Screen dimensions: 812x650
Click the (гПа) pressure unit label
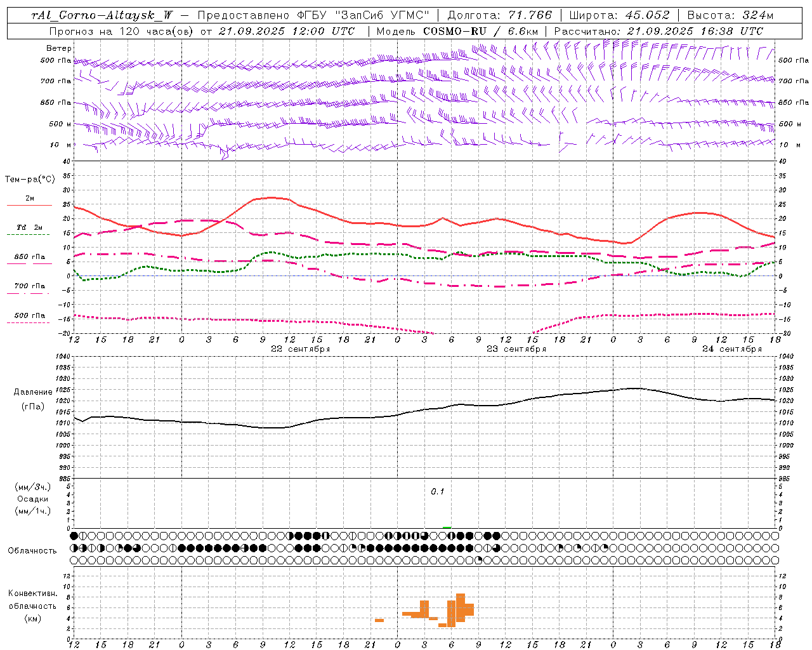coord(33,407)
